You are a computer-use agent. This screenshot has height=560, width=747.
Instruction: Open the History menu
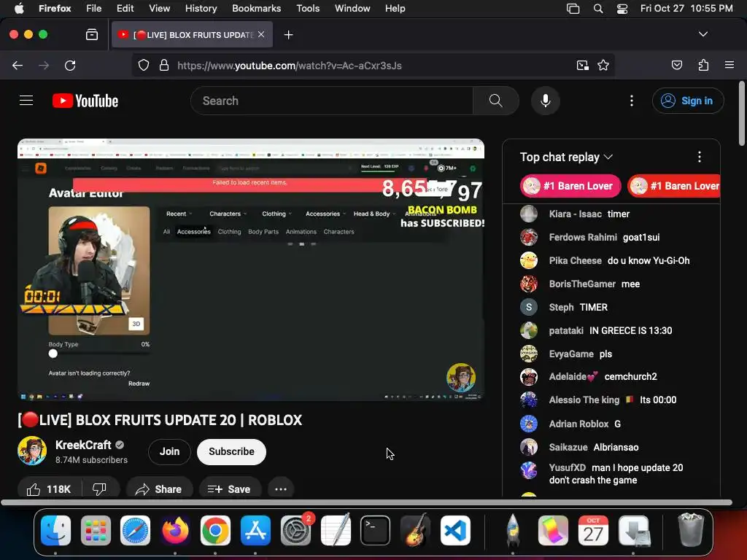201,9
